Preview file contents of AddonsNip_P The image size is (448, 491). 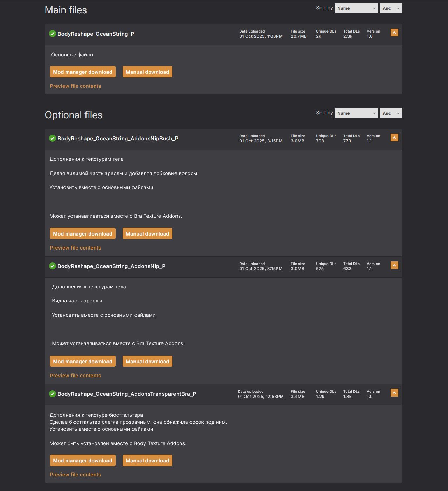coord(75,376)
